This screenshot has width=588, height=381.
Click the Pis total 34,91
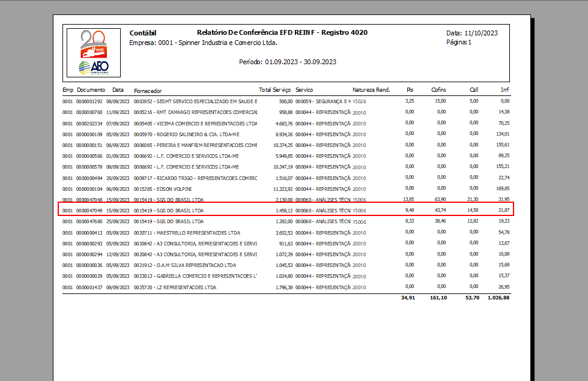408,298
